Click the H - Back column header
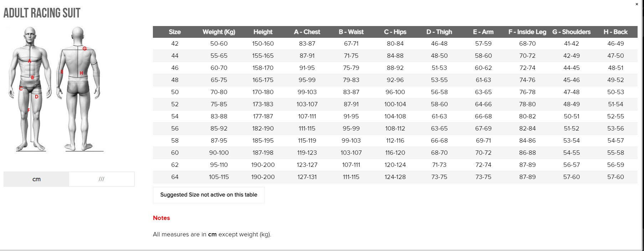 615,32
